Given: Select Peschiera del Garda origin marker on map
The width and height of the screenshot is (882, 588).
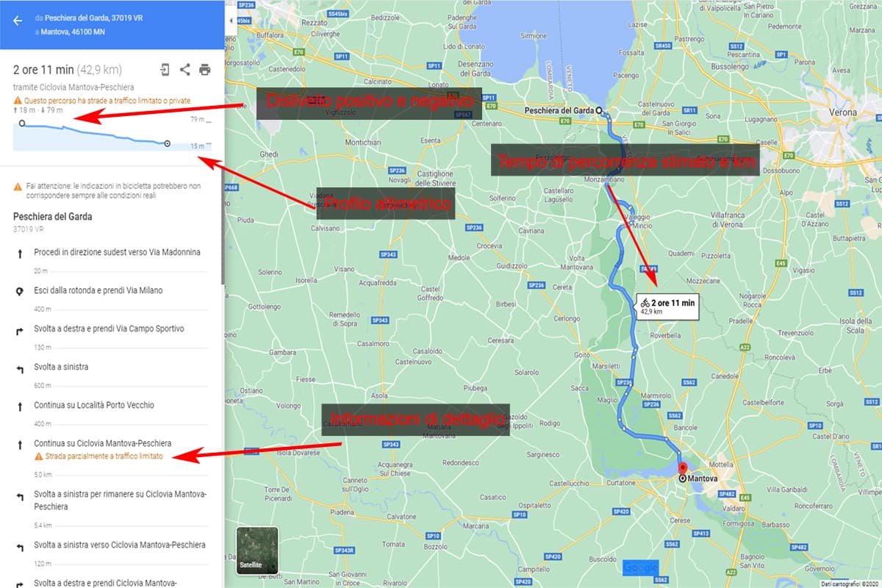Looking at the screenshot, I should click(599, 111).
